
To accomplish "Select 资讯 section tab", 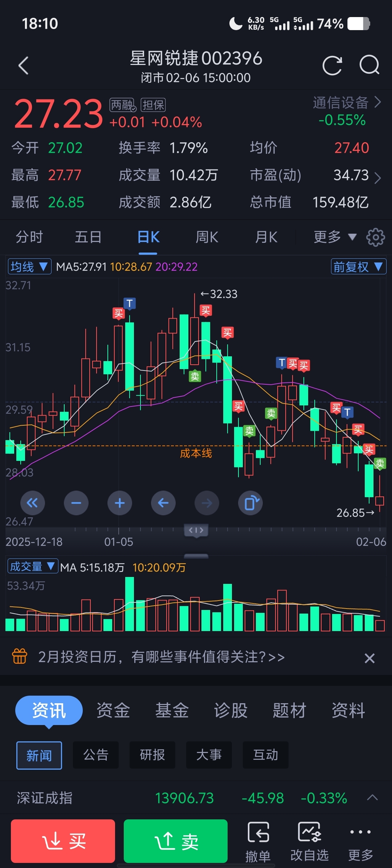I will [x=49, y=710].
